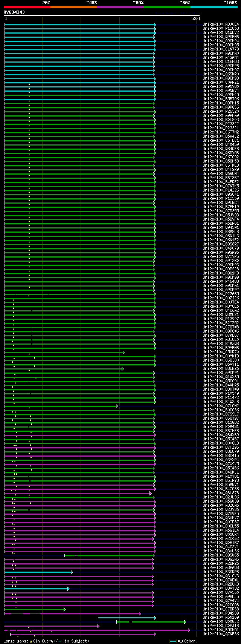Click the green ~80% identity legend segment
This screenshot has width=241, height=644.
click(x=167, y=6)
